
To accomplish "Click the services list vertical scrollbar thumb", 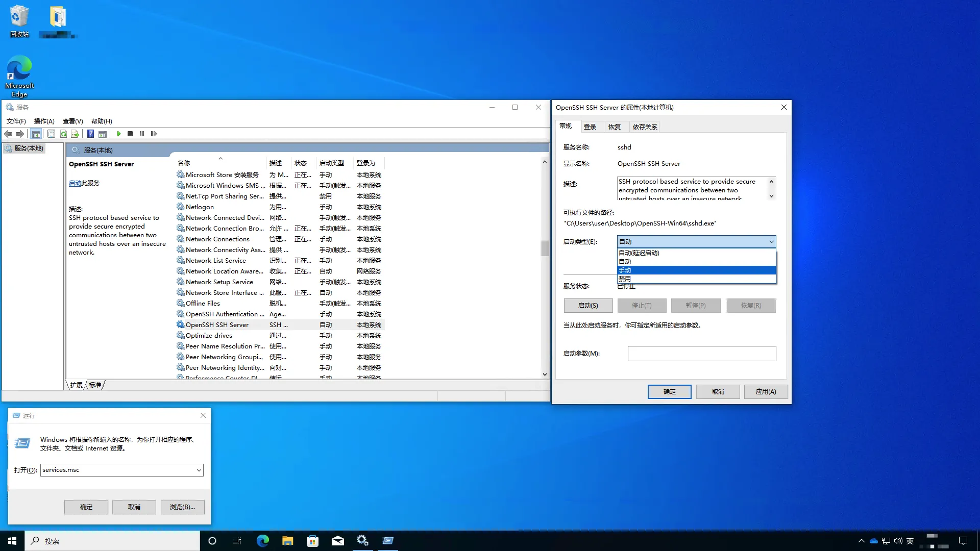I will pyautogui.click(x=545, y=248).
